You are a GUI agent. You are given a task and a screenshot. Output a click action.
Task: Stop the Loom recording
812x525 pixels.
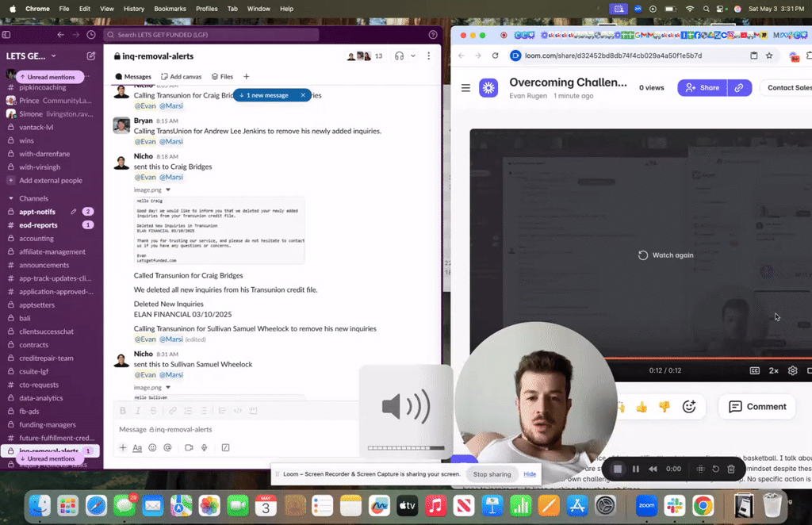click(x=617, y=469)
